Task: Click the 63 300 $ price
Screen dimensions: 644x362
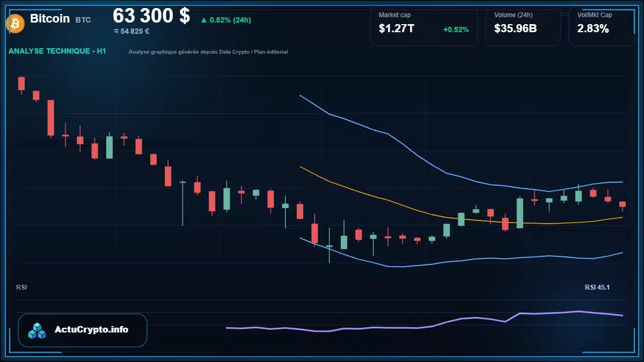Action: pyautogui.click(x=151, y=16)
